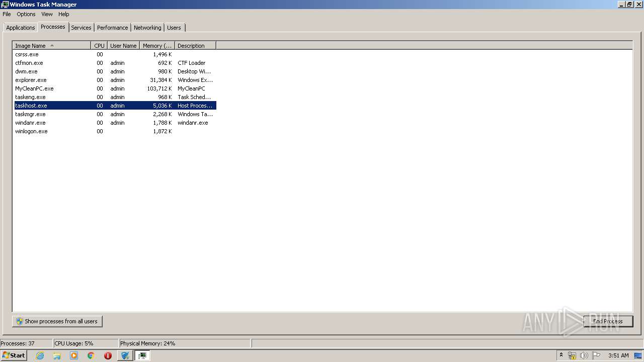Sort by Image Name column header
The width and height of the screenshot is (644, 362).
point(52,46)
